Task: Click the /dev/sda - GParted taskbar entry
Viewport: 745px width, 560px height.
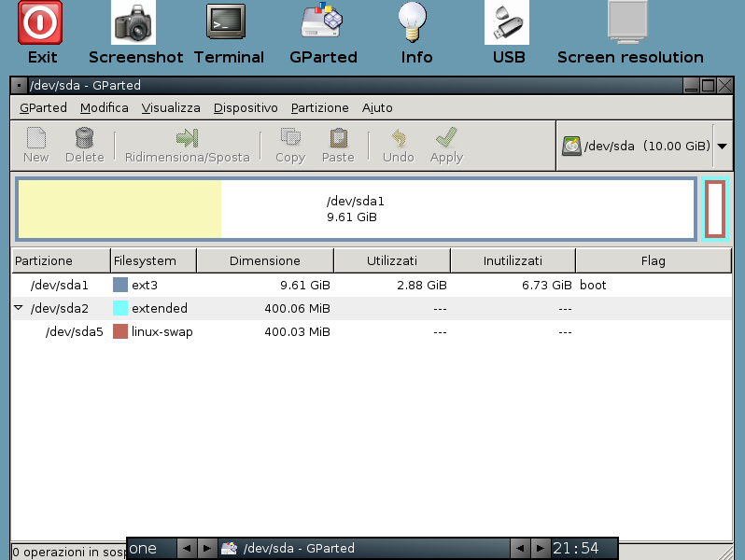Action: click(x=364, y=549)
